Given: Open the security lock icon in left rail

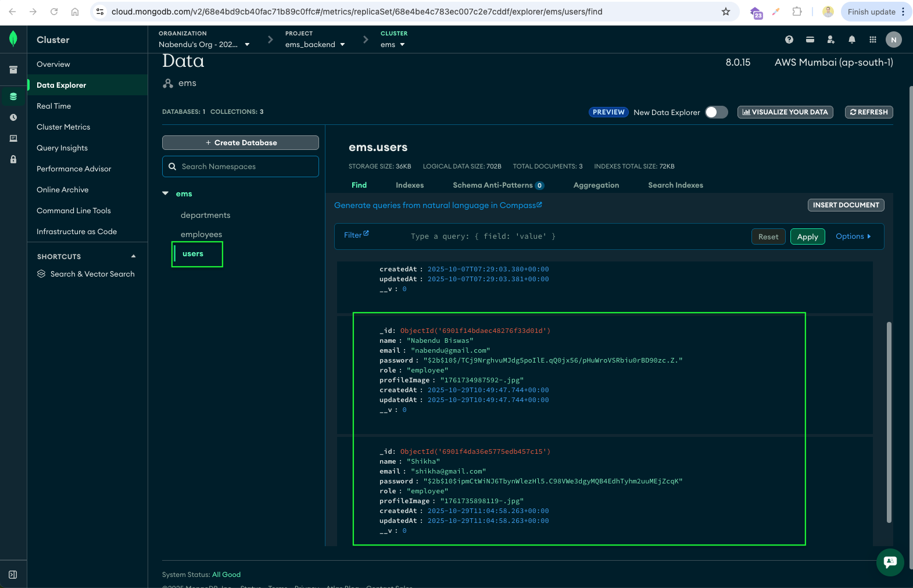Looking at the screenshot, I should (13, 159).
